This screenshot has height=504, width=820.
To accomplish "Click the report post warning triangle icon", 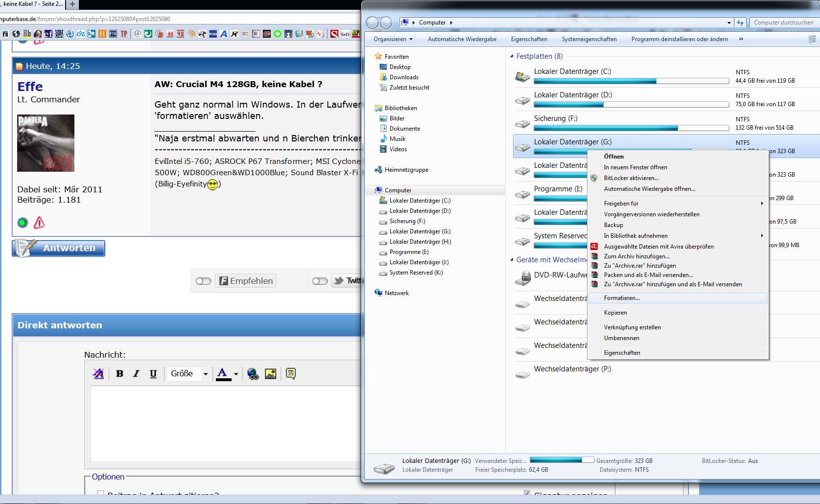I will click(x=39, y=223).
